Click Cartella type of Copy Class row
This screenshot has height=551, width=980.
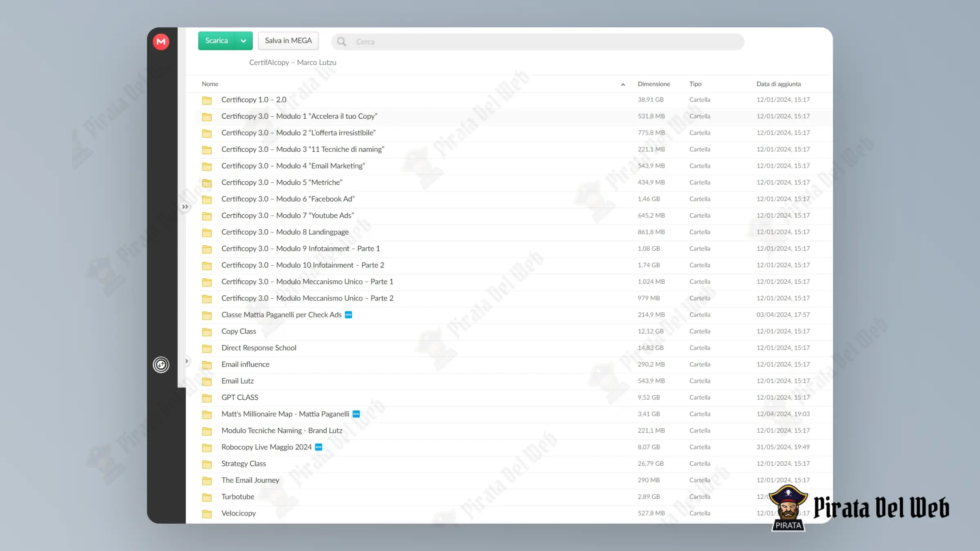click(x=699, y=331)
